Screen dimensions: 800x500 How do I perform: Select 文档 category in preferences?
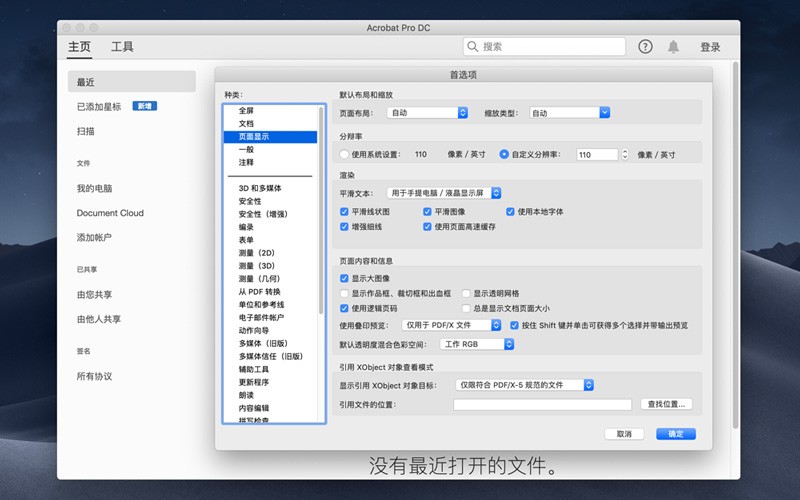point(246,123)
